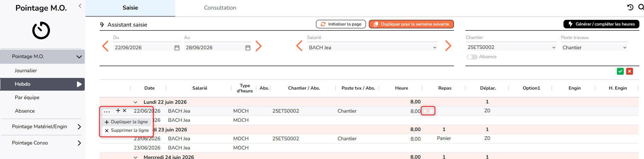Viewport: 644px width, 159px height.
Task: Click the plus icon on the 22/06/2026 row
Action: (x=118, y=110)
